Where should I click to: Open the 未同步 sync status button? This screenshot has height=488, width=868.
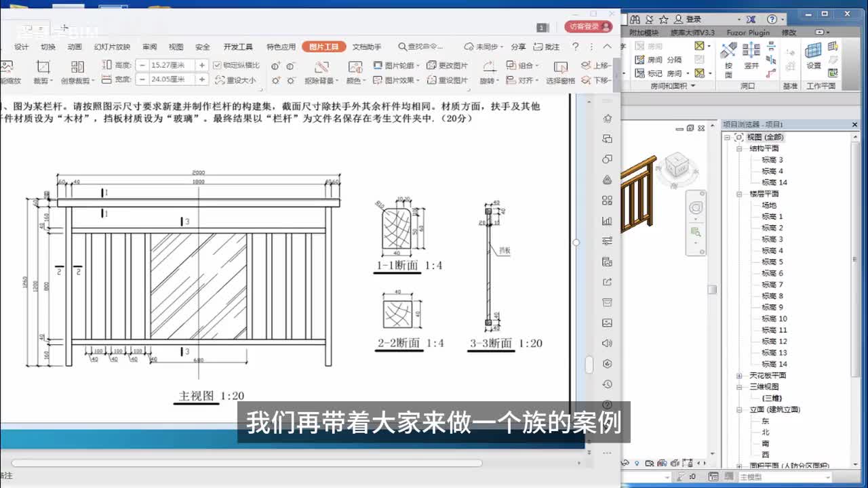484,47
